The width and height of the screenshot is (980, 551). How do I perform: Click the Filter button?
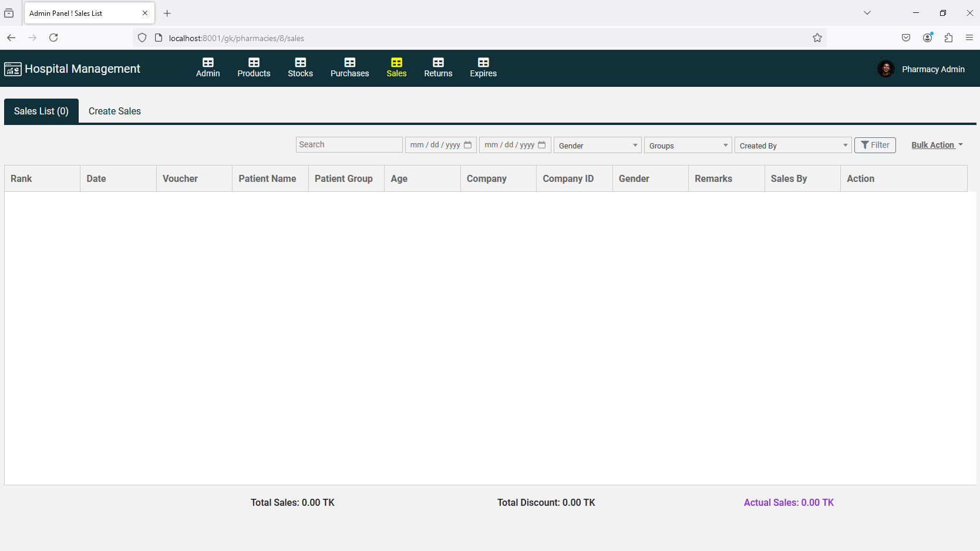click(x=875, y=145)
